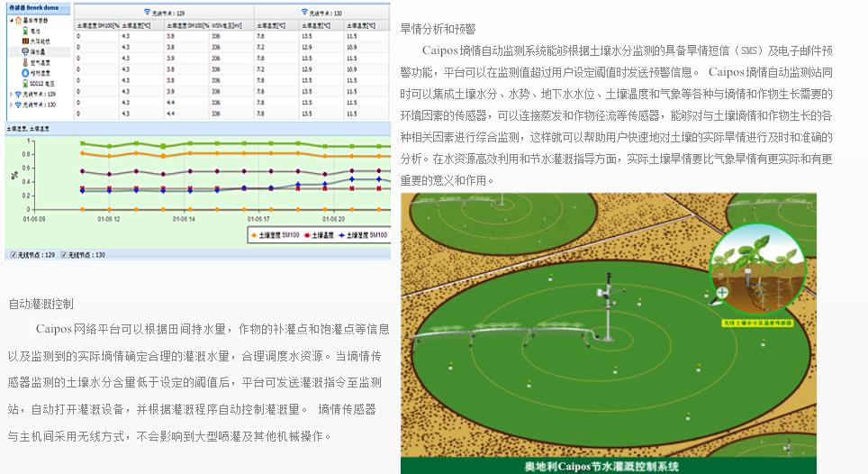Click the yellow wireless soil sensor label on illustration
Viewport: 868px width, 474px height.
tap(757, 323)
